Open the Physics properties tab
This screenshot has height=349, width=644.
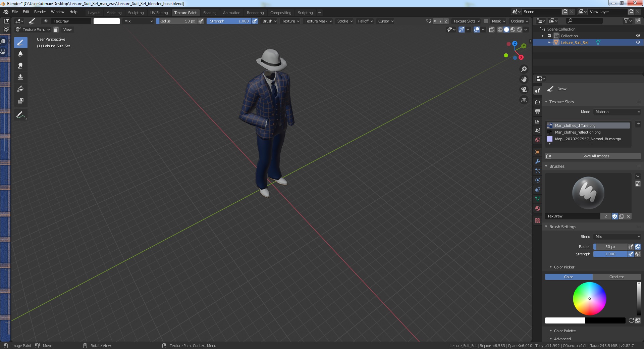538,180
